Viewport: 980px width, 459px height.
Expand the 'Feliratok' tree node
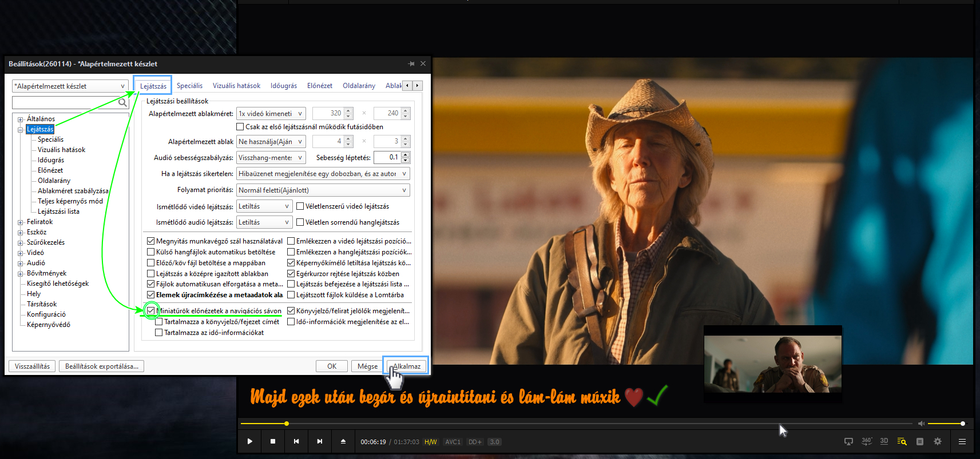(21, 222)
